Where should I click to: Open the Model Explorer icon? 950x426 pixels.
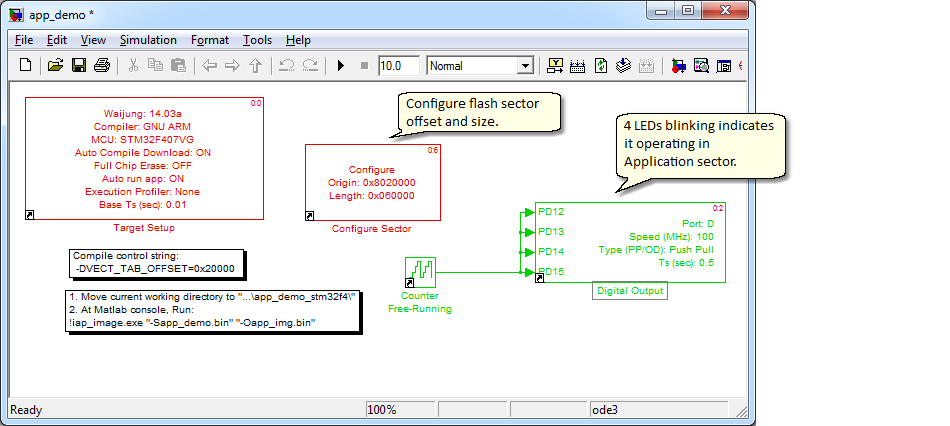(702, 65)
